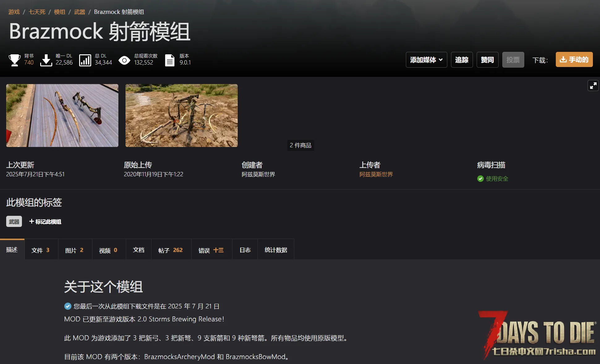Open uploader profile 阿兹莫斯世界 link
The width and height of the screenshot is (600, 364).
376,174
